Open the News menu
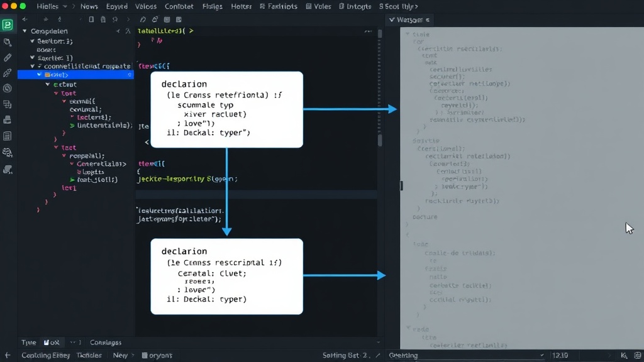The image size is (644, 362). [x=89, y=6]
